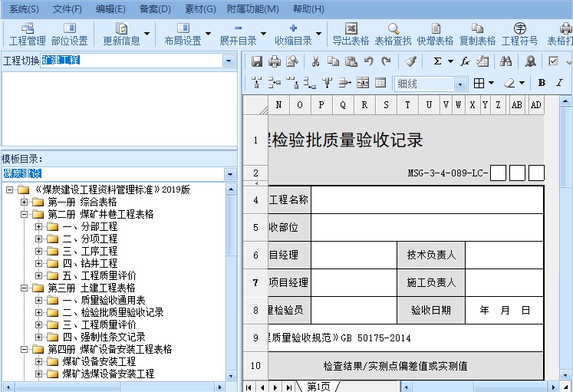Viewport: 573px width, 392px height.
Task: Toggle bold text formatting
Action: coord(542,83)
